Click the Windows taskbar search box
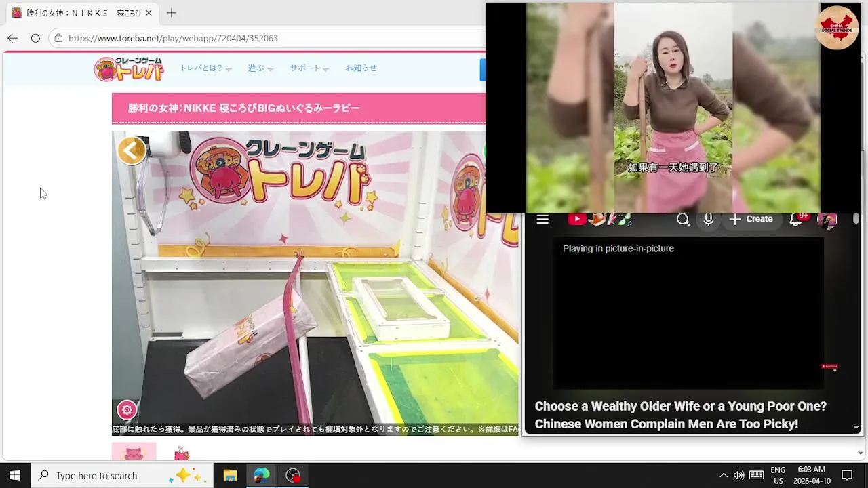The height and width of the screenshot is (488, 868). [x=122, y=475]
